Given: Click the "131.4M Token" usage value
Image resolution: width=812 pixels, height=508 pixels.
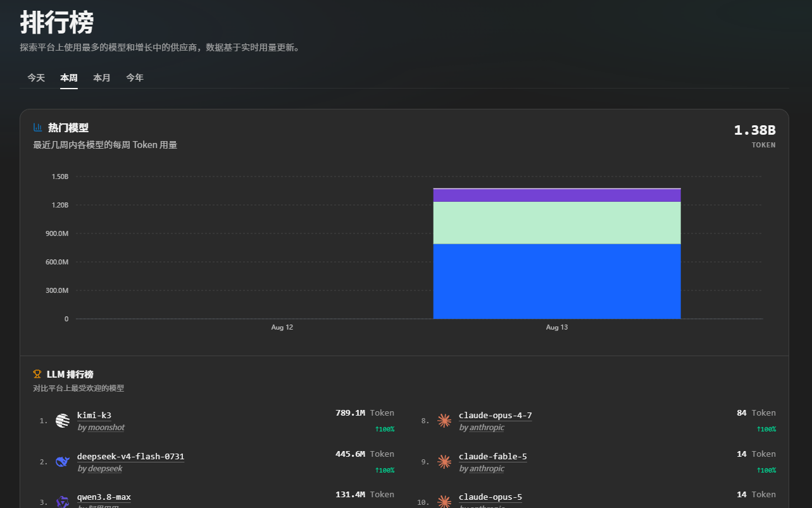Looking at the screenshot, I should 365,495.
